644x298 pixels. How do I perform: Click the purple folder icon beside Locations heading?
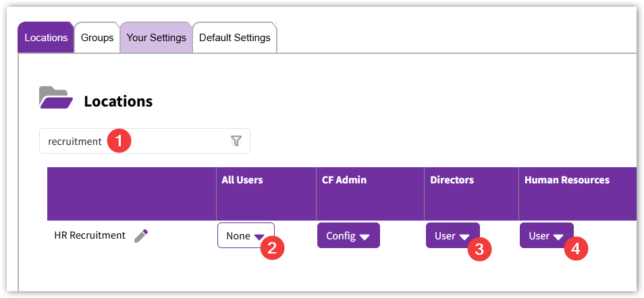[x=55, y=98]
